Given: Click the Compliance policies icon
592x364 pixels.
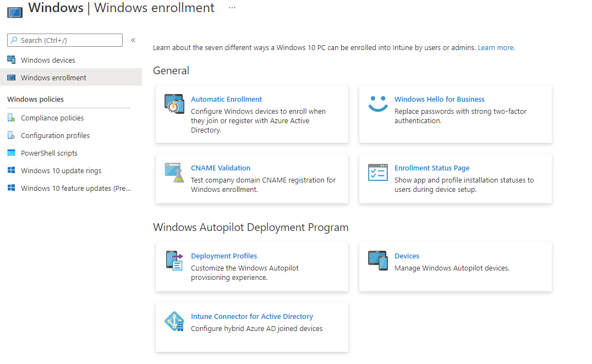Looking at the screenshot, I should (12, 118).
